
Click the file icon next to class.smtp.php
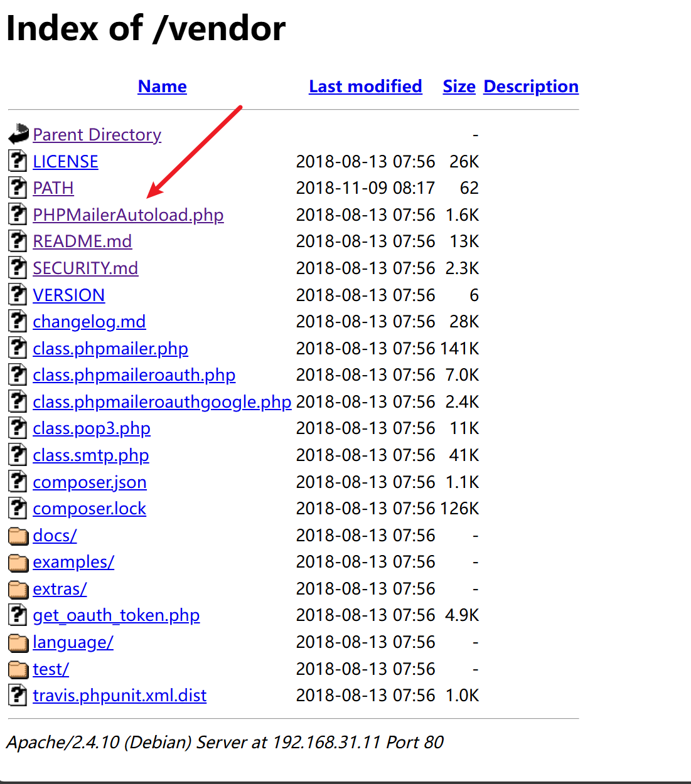pos(18,455)
